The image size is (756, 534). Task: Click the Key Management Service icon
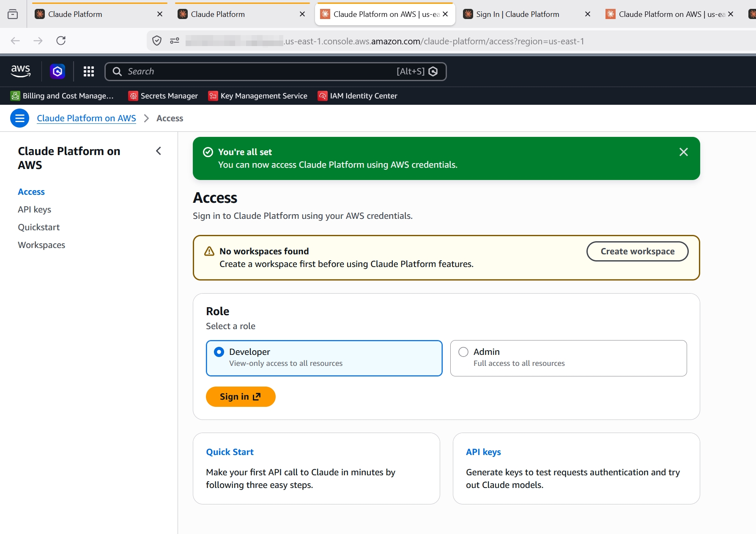point(213,96)
